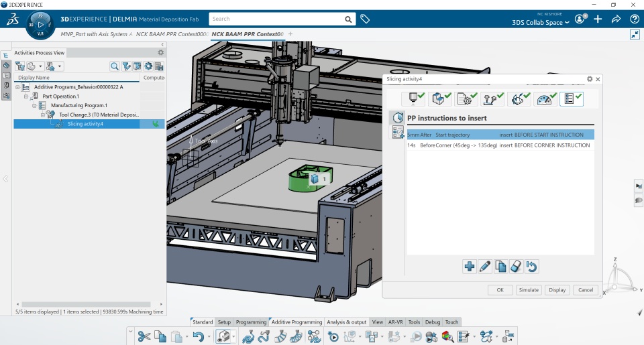Viewport: 644px width, 345px height.
Task: Select the speedometer feedrate tab
Action: tap(545, 98)
